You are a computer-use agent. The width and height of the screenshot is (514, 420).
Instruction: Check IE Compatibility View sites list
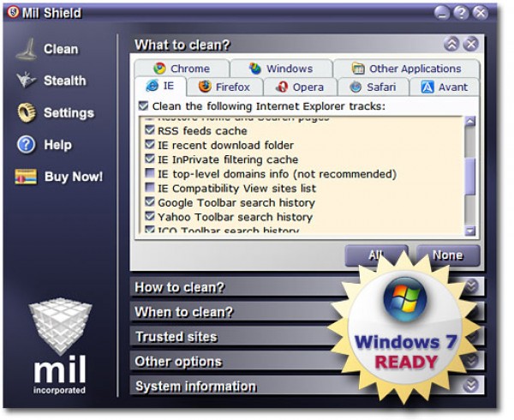[x=149, y=188]
